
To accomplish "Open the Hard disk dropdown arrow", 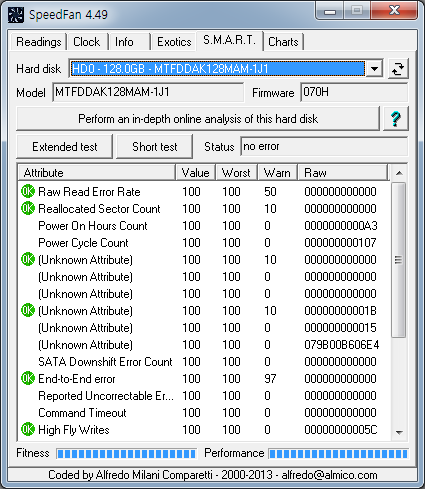I will point(374,69).
